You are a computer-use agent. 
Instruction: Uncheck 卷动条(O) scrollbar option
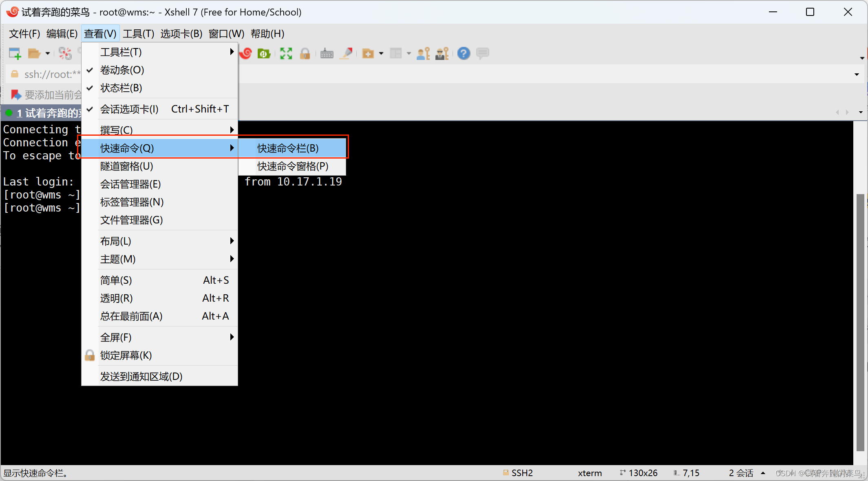122,70
